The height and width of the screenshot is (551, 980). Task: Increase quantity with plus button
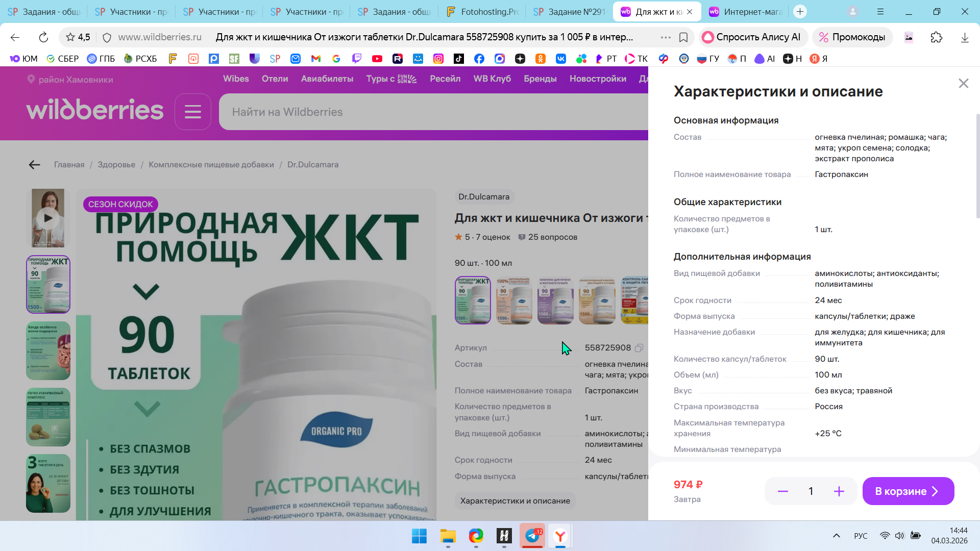pos(839,491)
